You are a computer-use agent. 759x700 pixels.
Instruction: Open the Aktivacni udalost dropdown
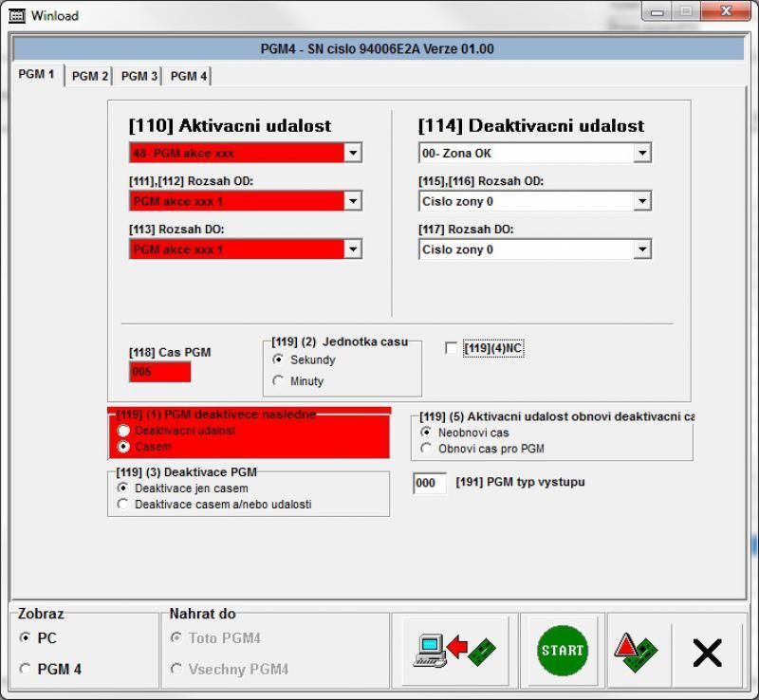click(352, 153)
